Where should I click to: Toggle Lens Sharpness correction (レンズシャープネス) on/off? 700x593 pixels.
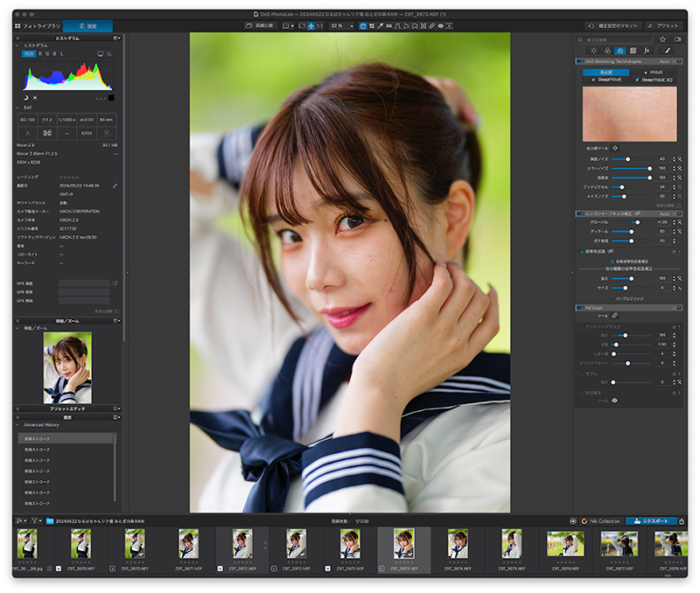pyautogui.click(x=580, y=213)
